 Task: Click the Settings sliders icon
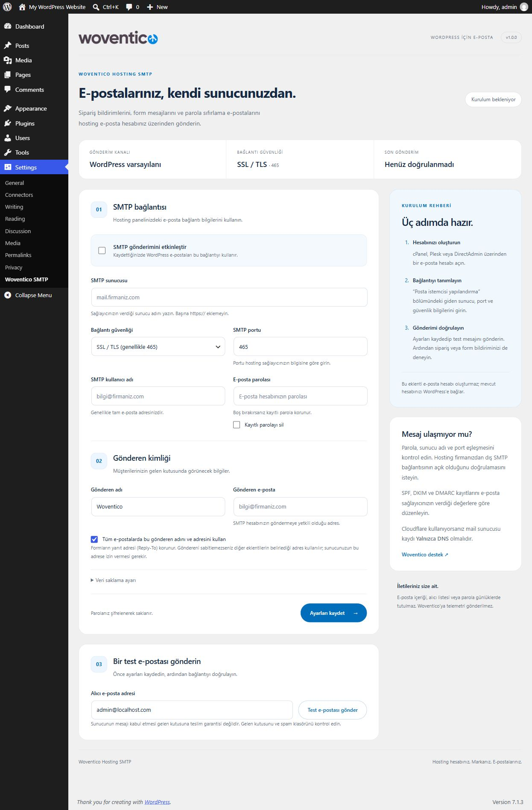pos(8,167)
